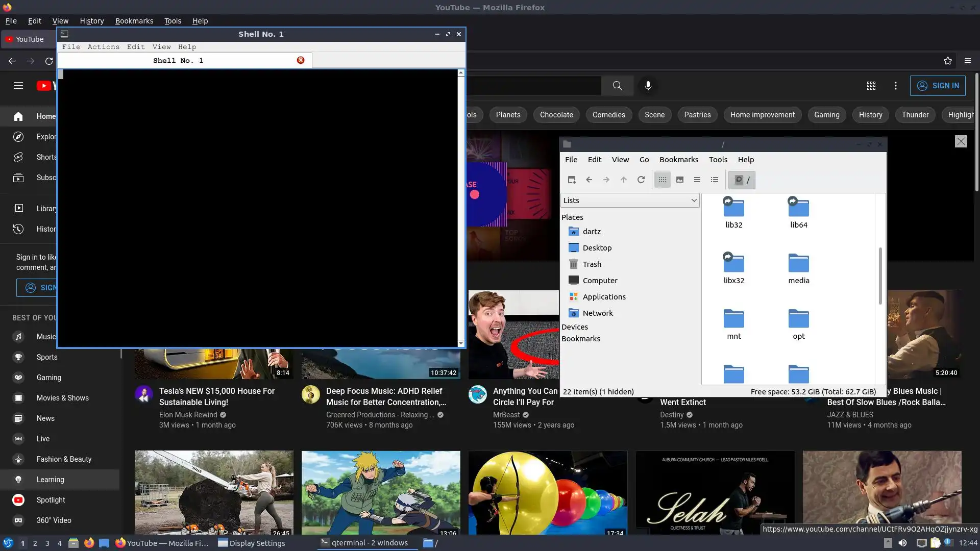Open the Bookmarks menu in the file manager
This screenshot has height=551, width=980.
tap(678, 160)
